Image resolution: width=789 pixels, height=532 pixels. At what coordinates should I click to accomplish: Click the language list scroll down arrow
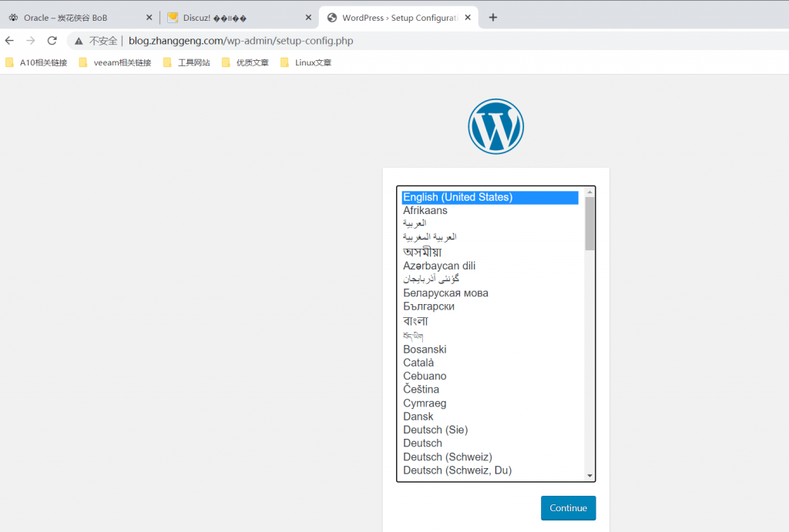tap(589, 476)
